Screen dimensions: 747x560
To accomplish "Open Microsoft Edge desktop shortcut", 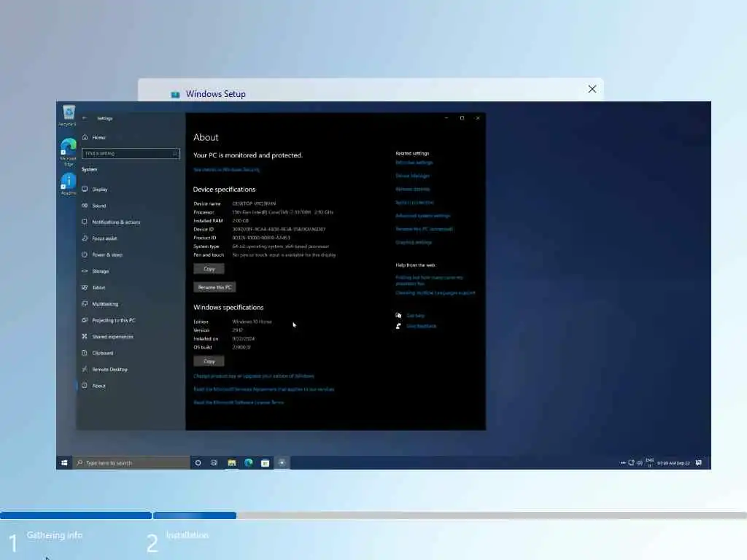I will coord(68,152).
